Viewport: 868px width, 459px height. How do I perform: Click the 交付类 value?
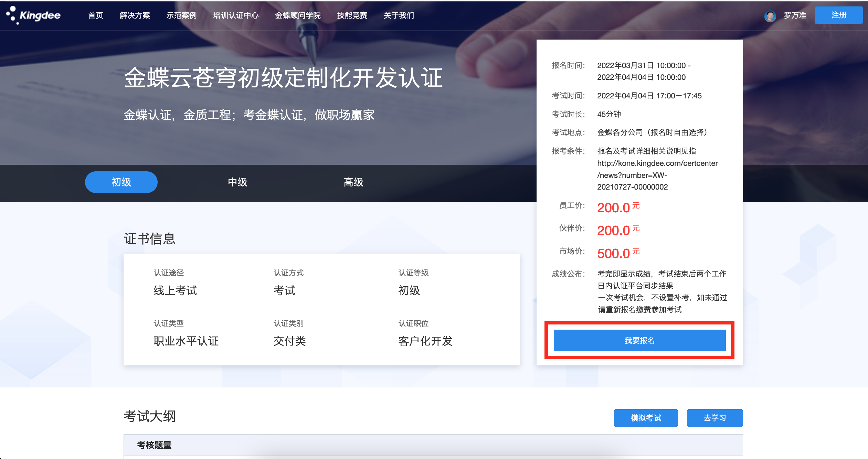[289, 341]
